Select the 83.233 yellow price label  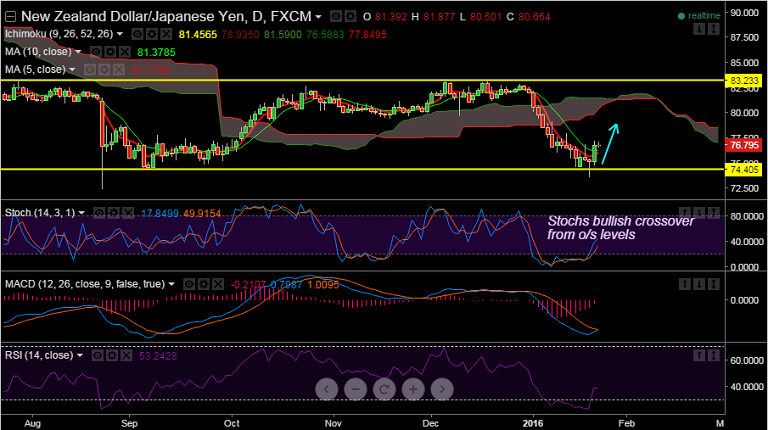[x=743, y=81]
